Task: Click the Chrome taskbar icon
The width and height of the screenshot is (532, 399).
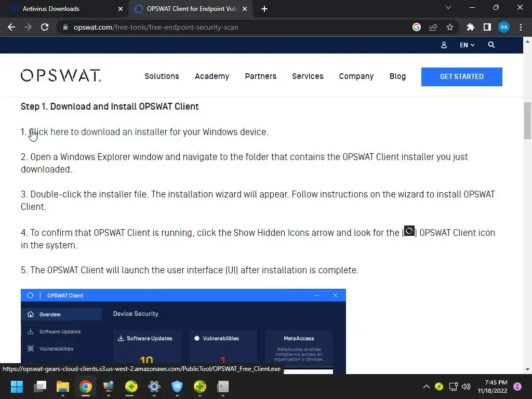Action: tap(86, 387)
